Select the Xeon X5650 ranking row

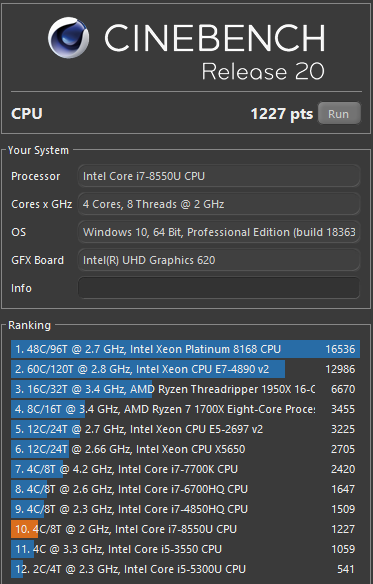(185, 449)
